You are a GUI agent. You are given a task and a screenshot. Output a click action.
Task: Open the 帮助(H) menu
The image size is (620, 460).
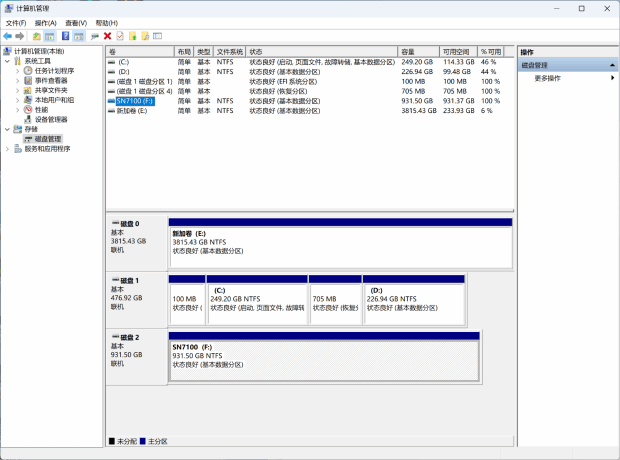tap(106, 23)
